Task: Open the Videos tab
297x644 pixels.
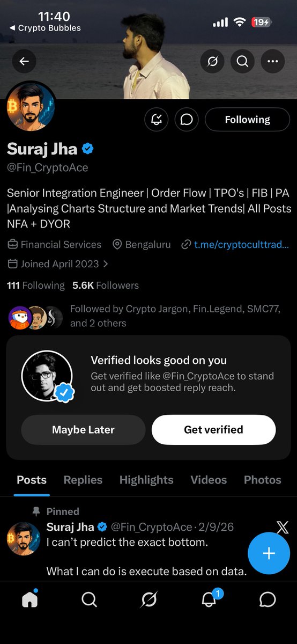Action: click(x=209, y=480)
